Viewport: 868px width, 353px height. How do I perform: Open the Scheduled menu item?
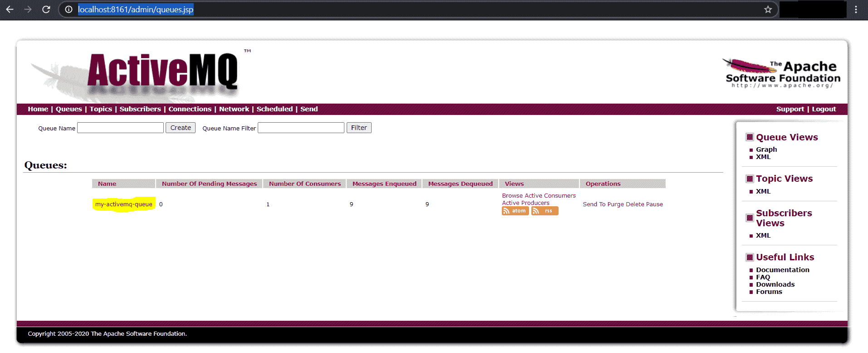(275, 109)
